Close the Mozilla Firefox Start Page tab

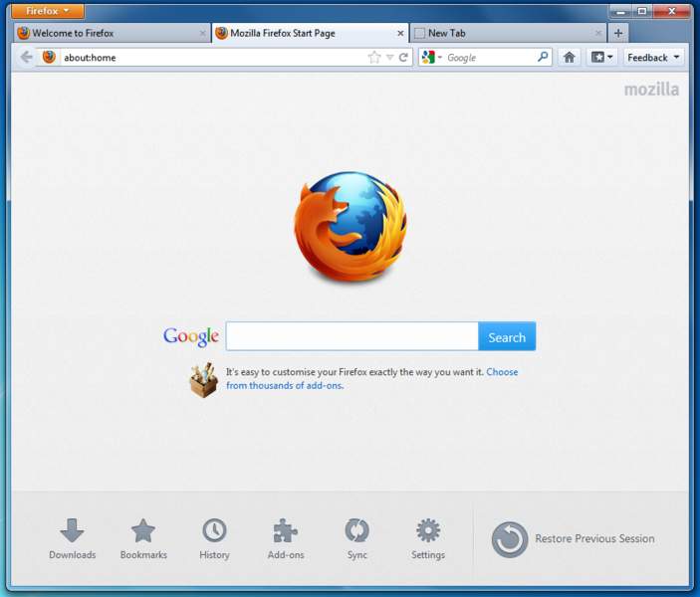point(400,33)
